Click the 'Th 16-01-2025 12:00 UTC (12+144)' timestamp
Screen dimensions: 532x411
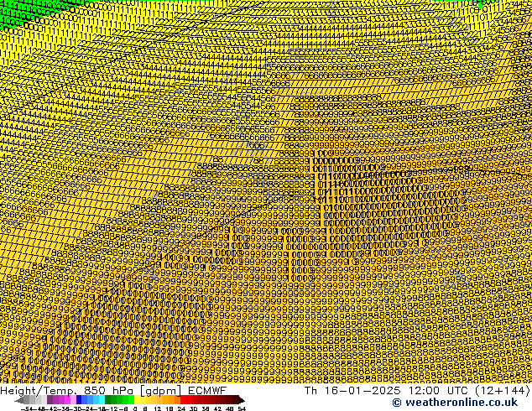click(417, 390)
